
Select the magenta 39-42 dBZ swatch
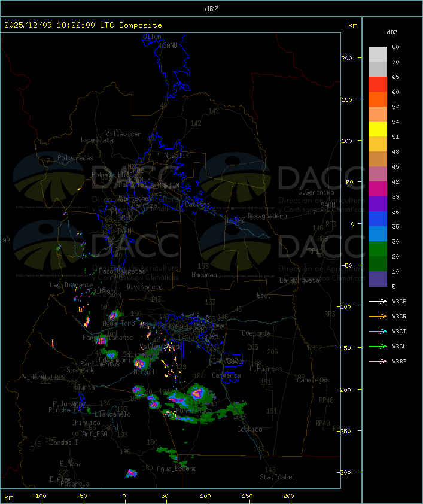(x=378, y=189)
